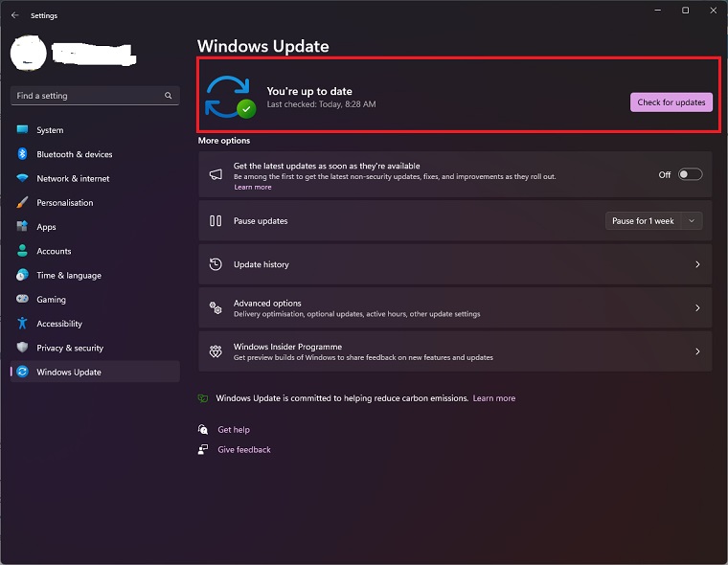Image resolution: width=728 pixels, height=565 pixels.
Task: Select Personalisation in sidebar
Action: (x=95, y=202)
